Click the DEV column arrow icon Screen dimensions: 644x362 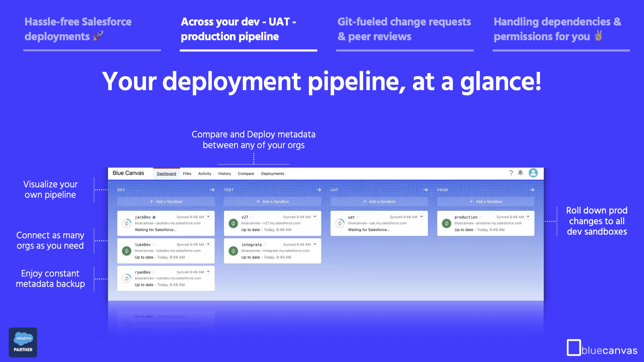pyautogui.click(x=212, y=190)
